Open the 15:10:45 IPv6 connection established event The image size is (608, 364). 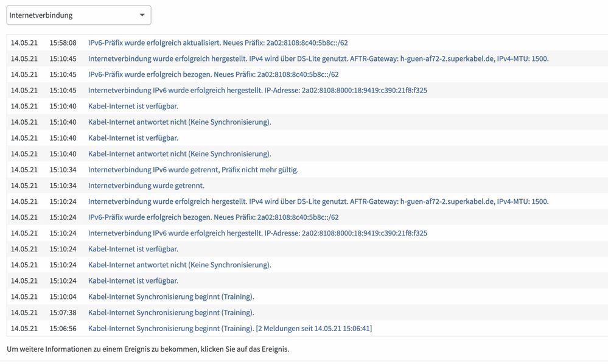tap(257, 91)
